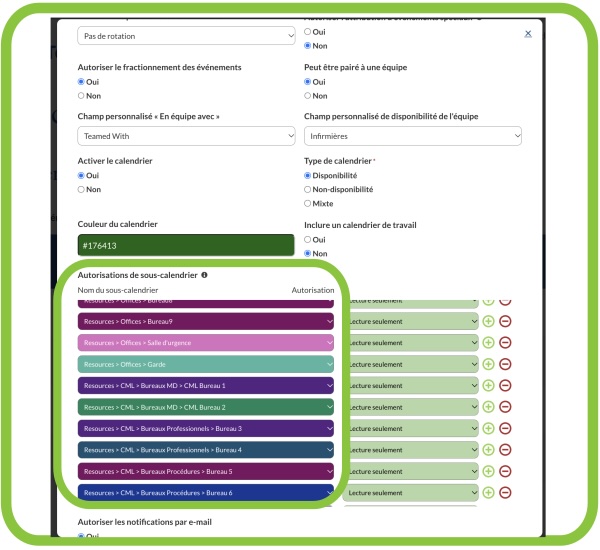Open the Pas de rotation dropdown
The height and width of the screenshot is (550, 600).
tap(186, 36)
